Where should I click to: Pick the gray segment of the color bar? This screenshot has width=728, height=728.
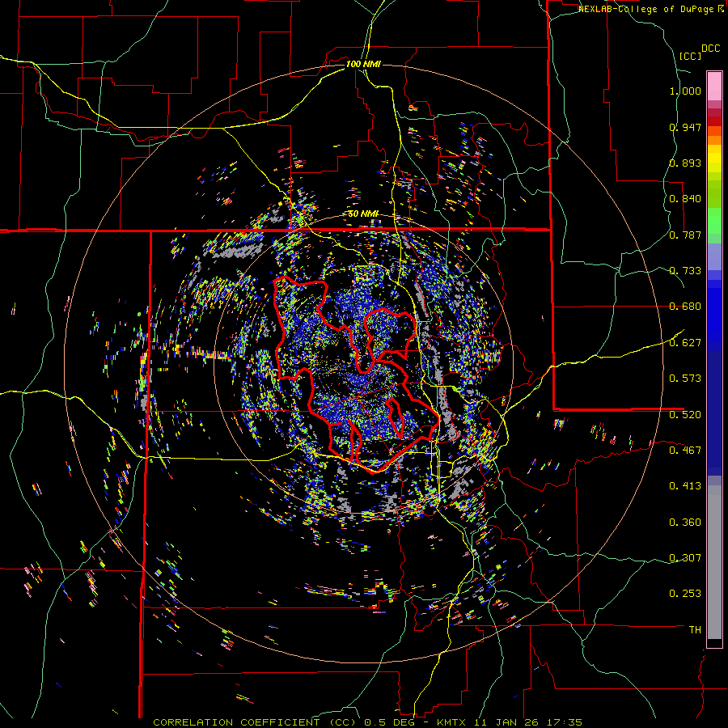(714, 562)
